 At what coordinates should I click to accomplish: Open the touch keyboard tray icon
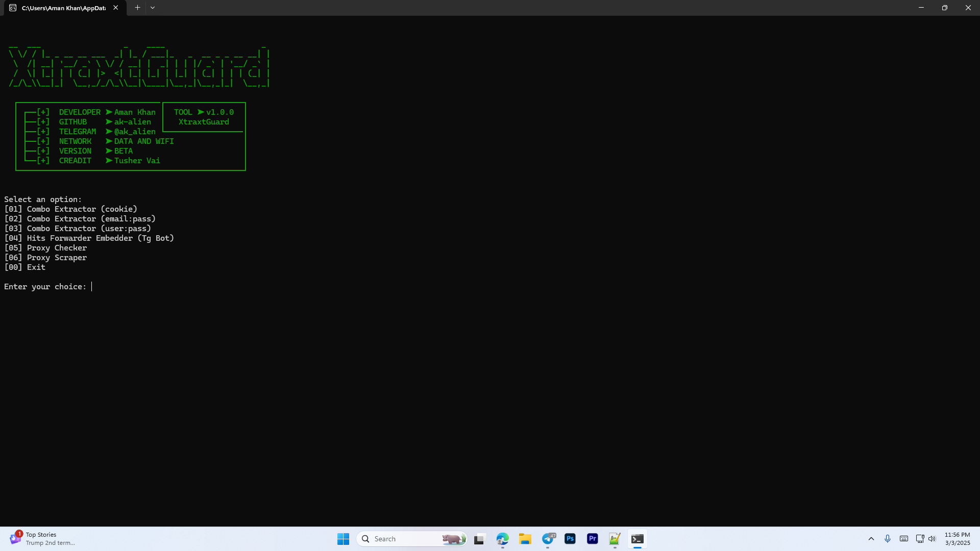click(904, 539)
